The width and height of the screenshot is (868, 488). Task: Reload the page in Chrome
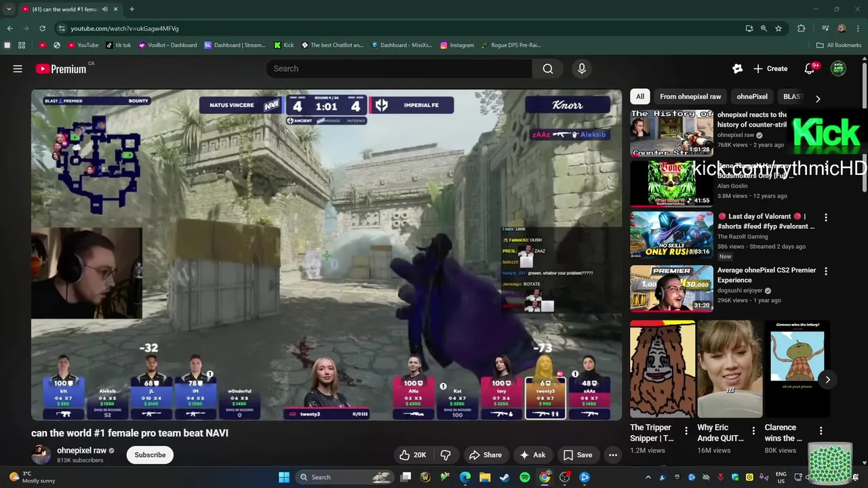coord(42,28)
